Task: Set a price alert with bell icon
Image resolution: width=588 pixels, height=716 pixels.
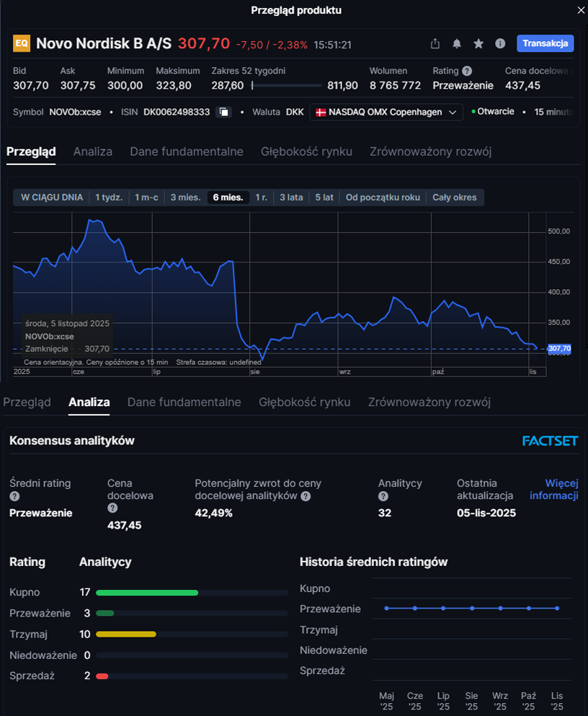Action: tap(457, 44)
